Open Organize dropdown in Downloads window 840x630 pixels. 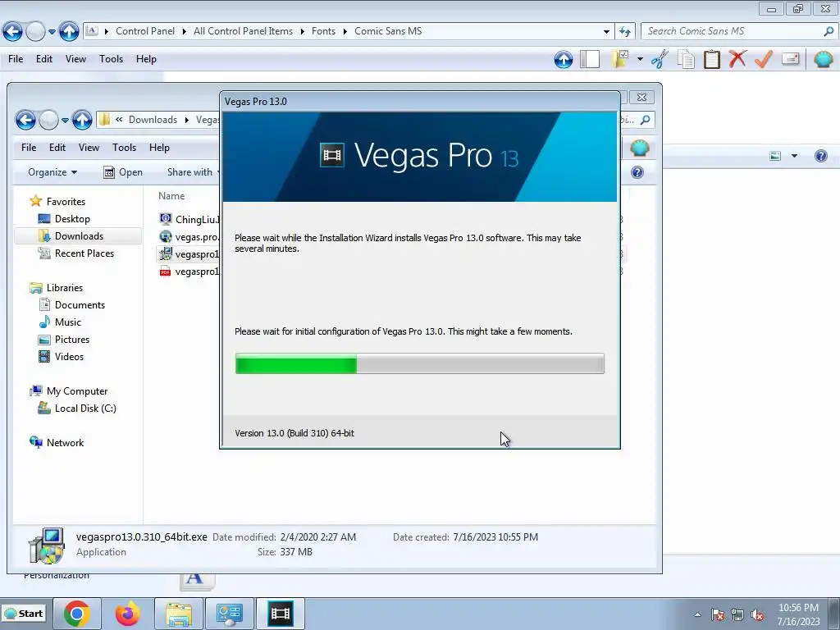(x=52, y=172)
